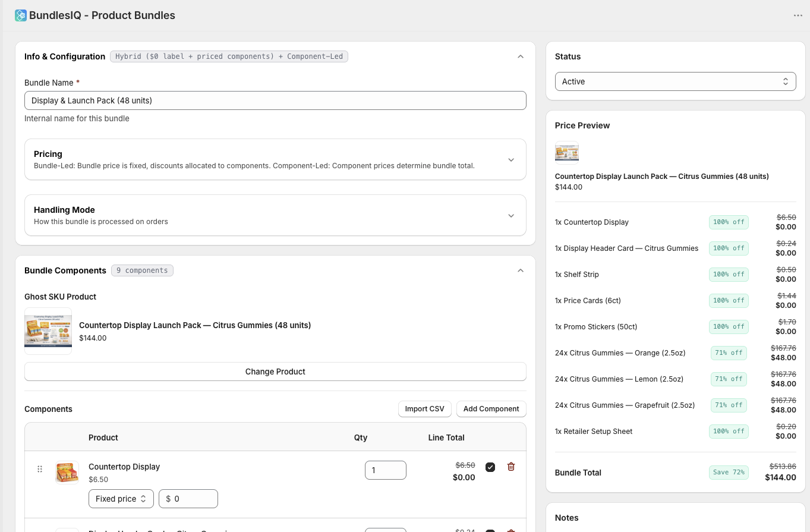This screenshot has width=810, height=532.
Task: Click the 1x Display Header Card preview line
Action: click(x=676, y=248)
